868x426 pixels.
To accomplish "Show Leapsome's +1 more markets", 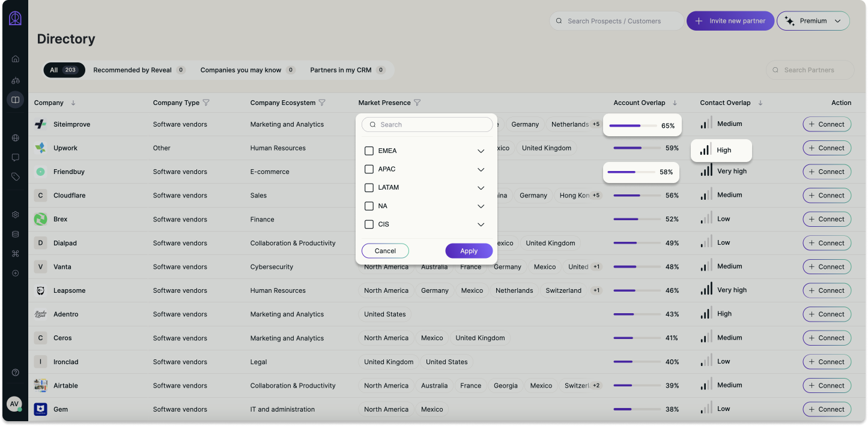I will click(x=596, y=290).
